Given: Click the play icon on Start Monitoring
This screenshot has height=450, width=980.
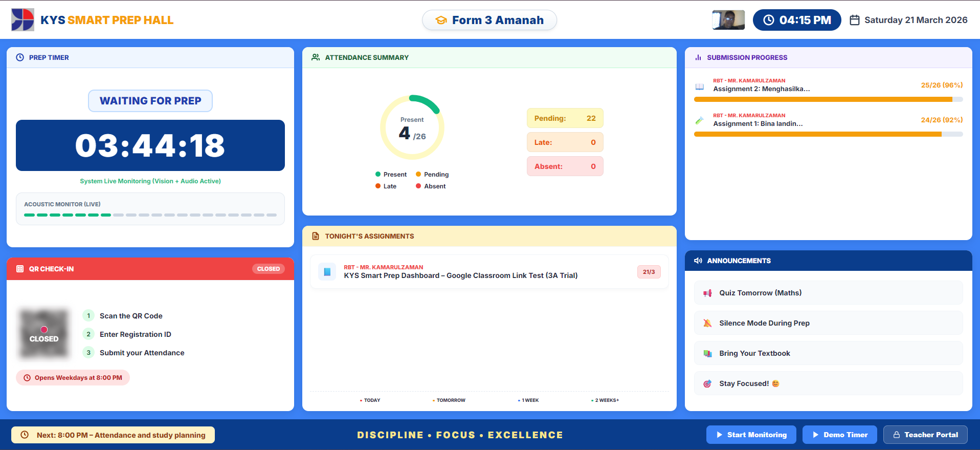Looking at the screenshot, I should coord(720,435).
